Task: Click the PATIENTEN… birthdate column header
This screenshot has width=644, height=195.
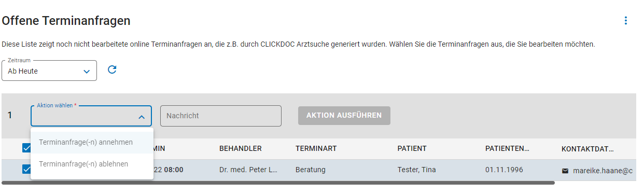Action: pos(507,149)
